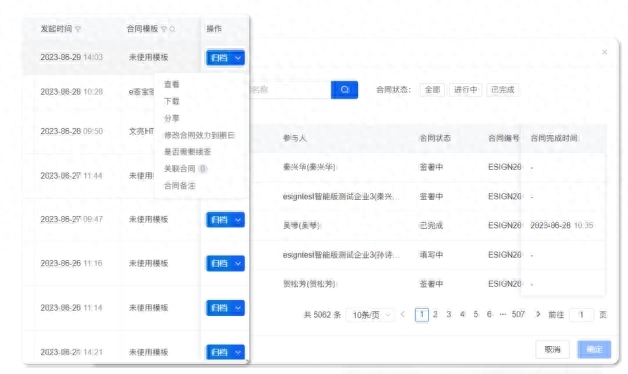Filter contract status by 进行中
Screen dimensions: 628x374
(465, 90)
